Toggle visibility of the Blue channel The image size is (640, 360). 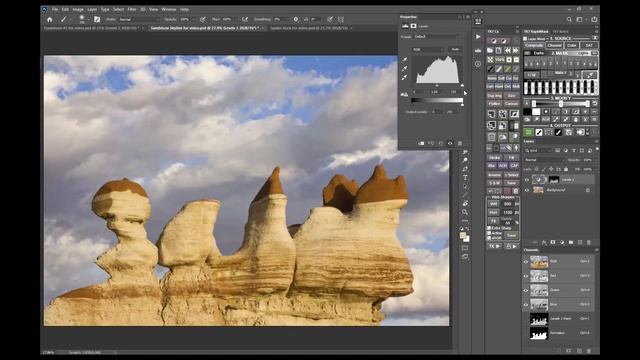(526, 304)
